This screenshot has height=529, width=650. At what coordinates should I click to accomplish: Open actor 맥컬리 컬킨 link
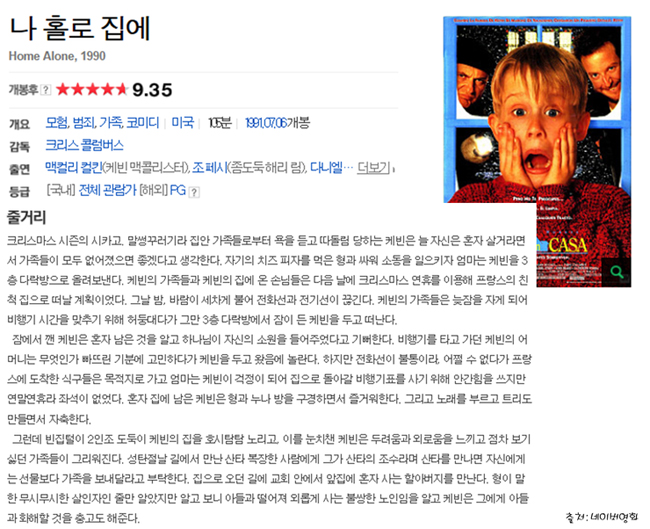point(73,167)
